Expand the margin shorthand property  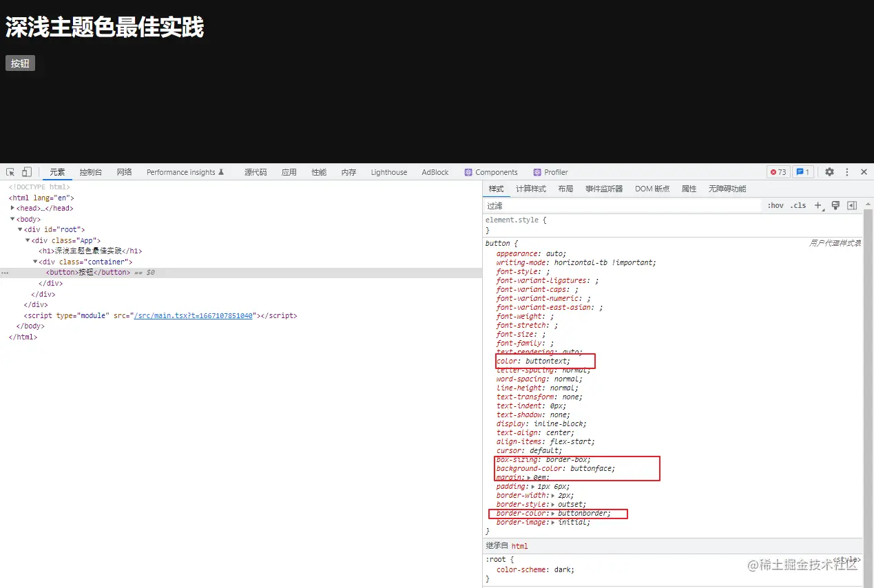click(x=529, y=477)
